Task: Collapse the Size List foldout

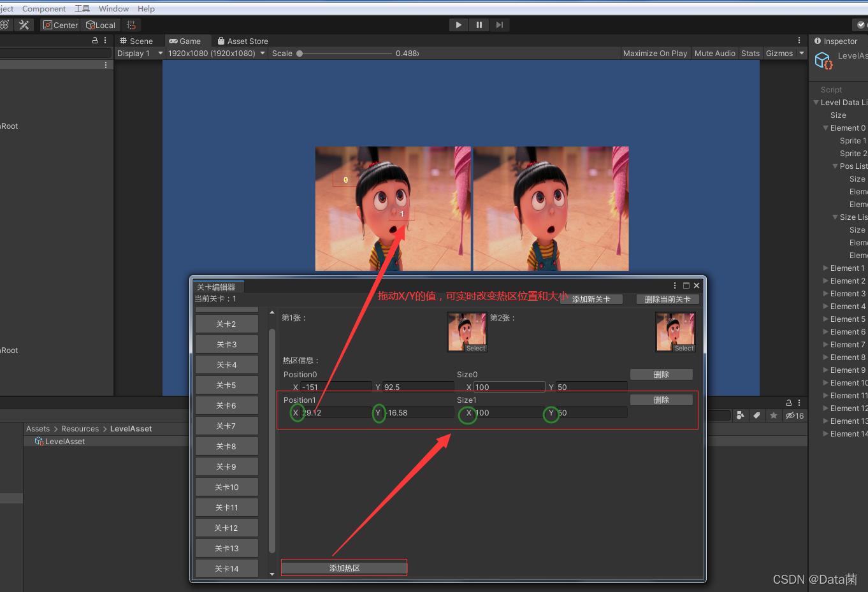Action: 835,217
